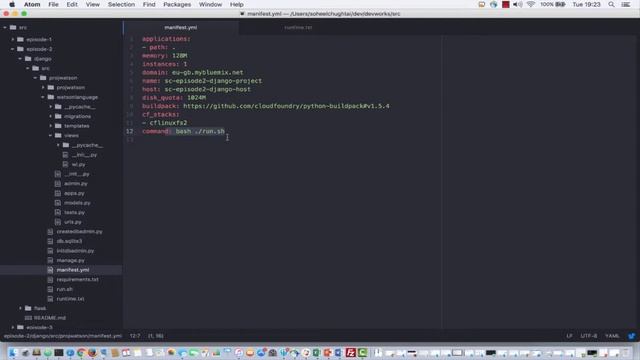640x360 pixels.
Task: Open the File menu
Action: coord(53,4)
